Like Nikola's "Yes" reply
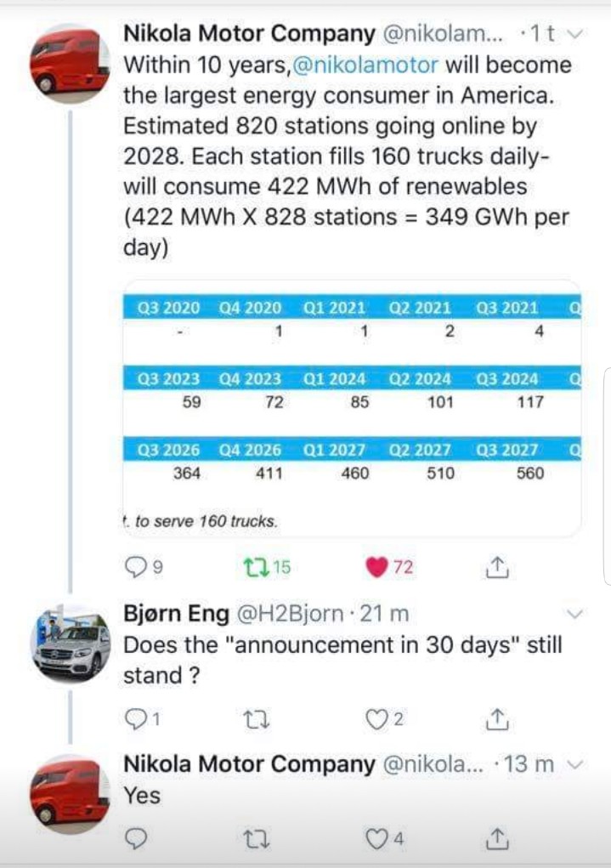611x868 pixels. (x=376, y=839)
